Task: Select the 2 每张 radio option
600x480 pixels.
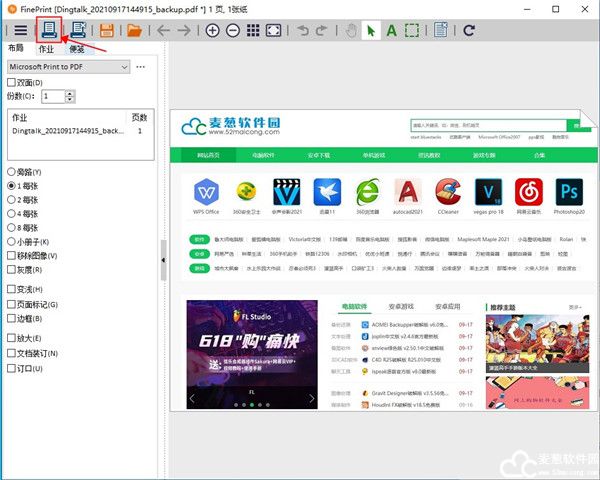Action: [12, 199]
